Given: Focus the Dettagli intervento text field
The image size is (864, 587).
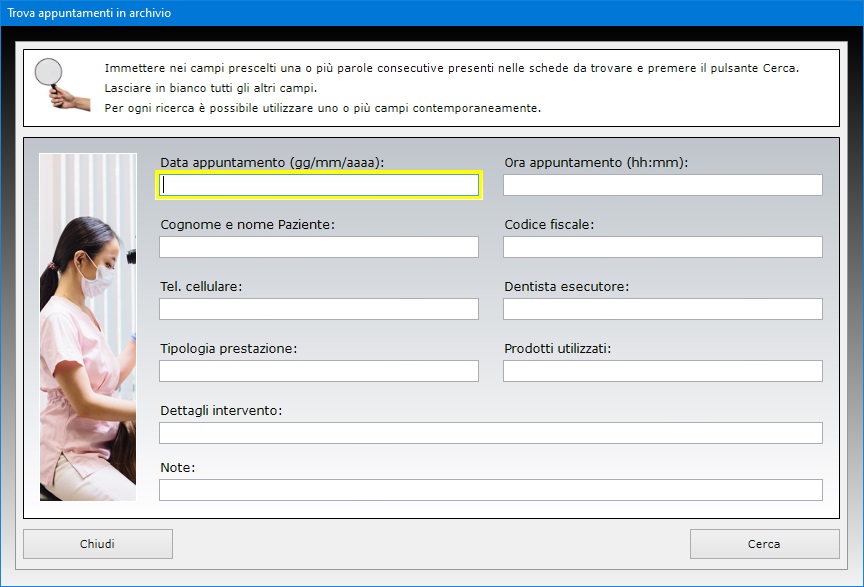Looking at the screenshot, I should [490, 433].
